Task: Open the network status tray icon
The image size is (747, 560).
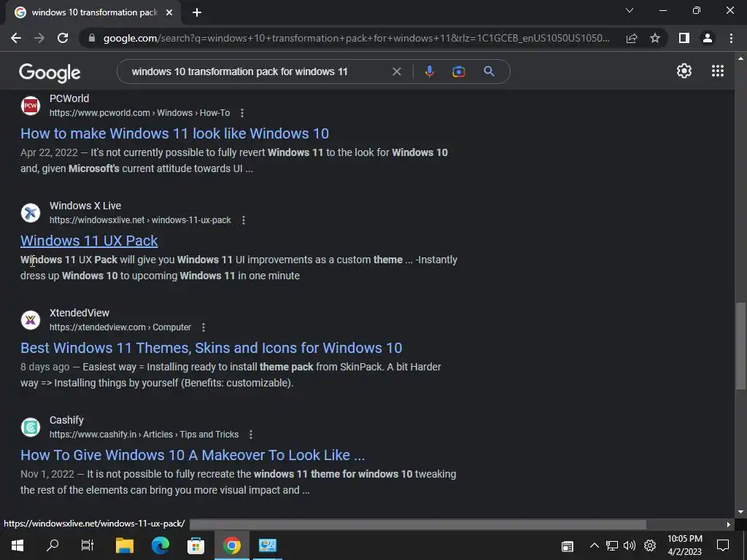Action: [x=612, y=545]
